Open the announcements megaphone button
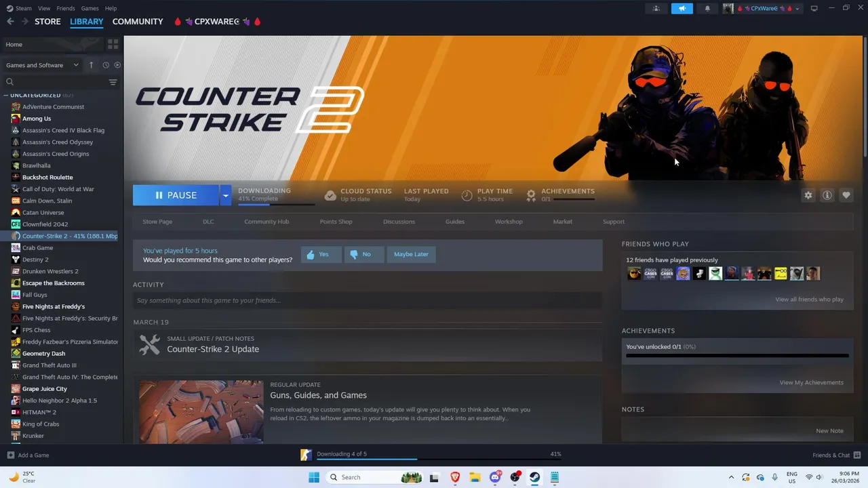 (x=682, y=8)
